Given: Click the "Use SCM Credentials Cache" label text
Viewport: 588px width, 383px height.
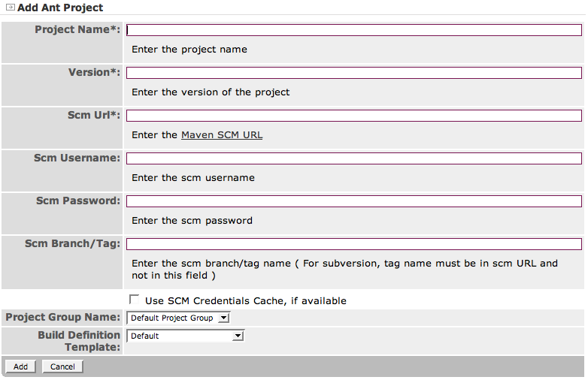Looking at the screenshot, I should pyautogui.click(x=245, y=300).
